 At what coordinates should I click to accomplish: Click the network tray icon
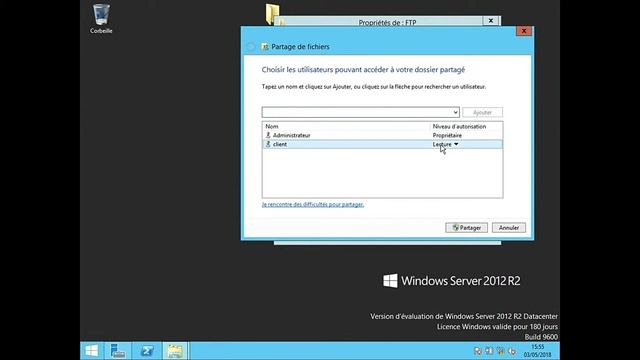[x=500, y=351]
